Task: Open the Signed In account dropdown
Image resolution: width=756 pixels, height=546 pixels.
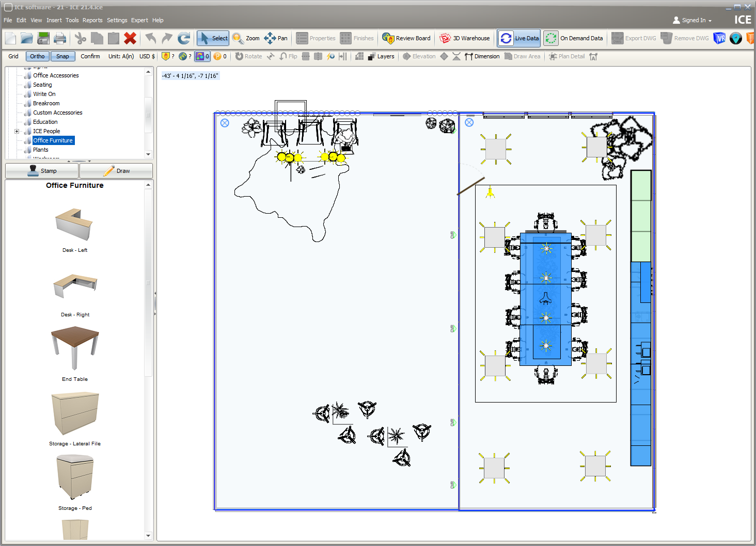Action: pyautogui.click(x=692, y=20)
